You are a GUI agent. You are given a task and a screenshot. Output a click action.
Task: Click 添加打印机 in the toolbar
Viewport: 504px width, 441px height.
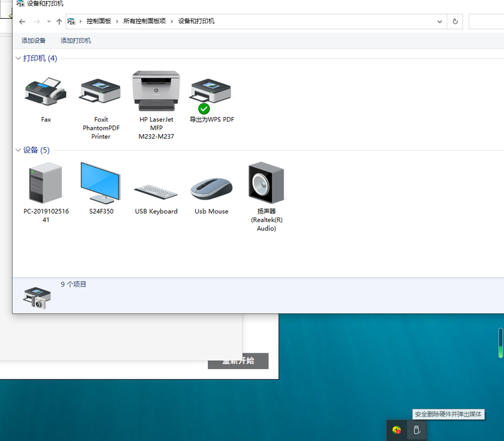(76, 41)
